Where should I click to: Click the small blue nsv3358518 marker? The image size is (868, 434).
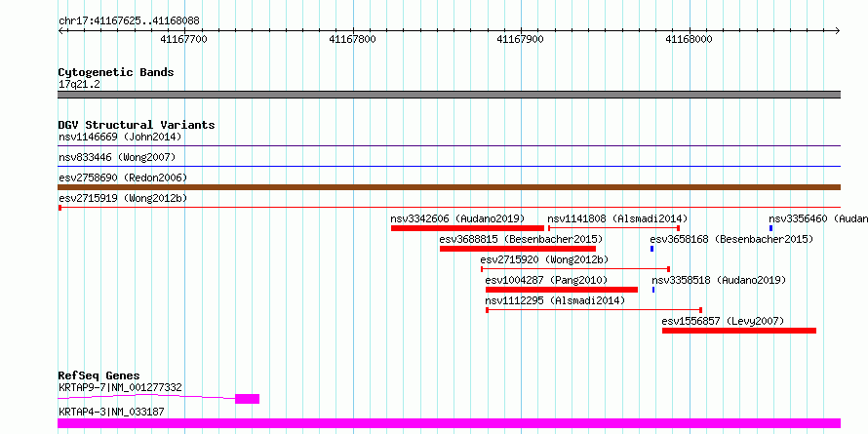click(653, 290)
